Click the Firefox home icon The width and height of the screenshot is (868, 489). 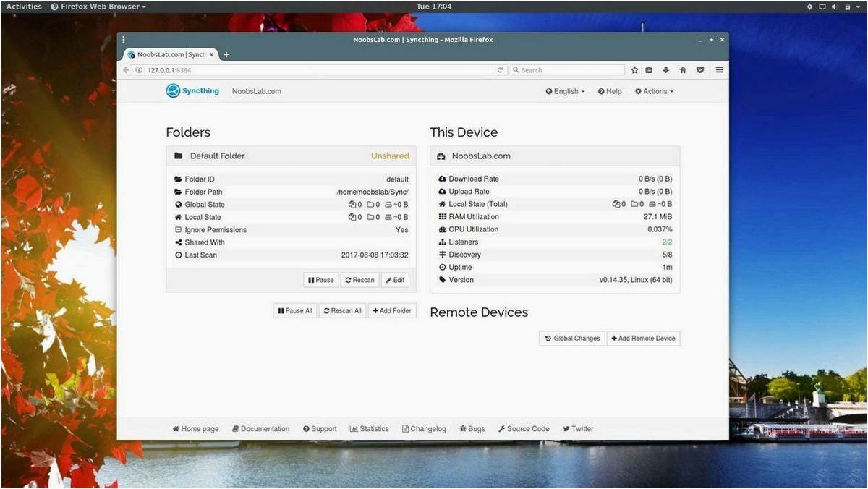(x=683, y=70)
